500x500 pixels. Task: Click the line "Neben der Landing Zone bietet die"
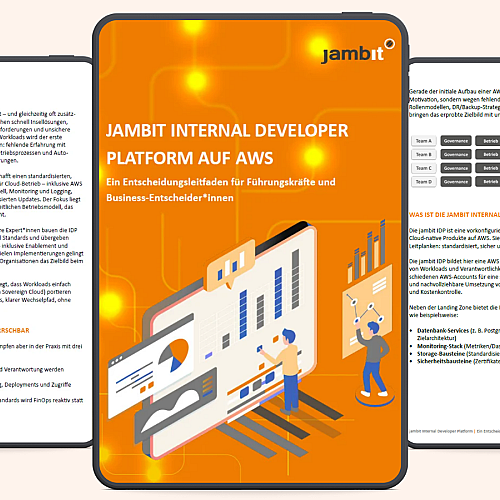coord(454,307)
